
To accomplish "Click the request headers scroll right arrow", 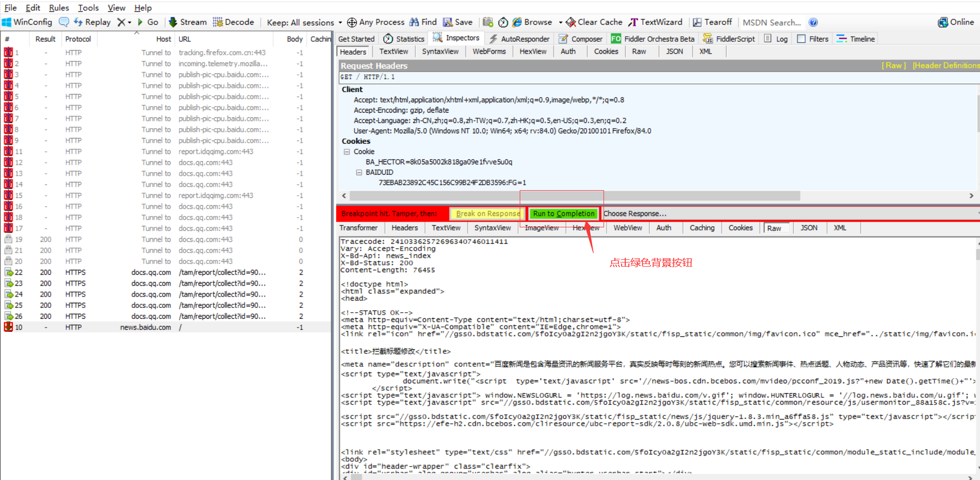I will tap(971, 196).
